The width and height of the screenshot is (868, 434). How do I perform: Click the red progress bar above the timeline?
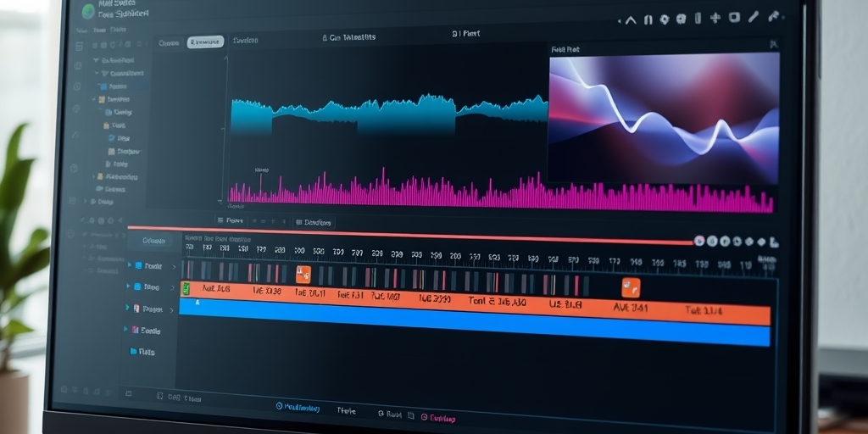pos(411,235)
